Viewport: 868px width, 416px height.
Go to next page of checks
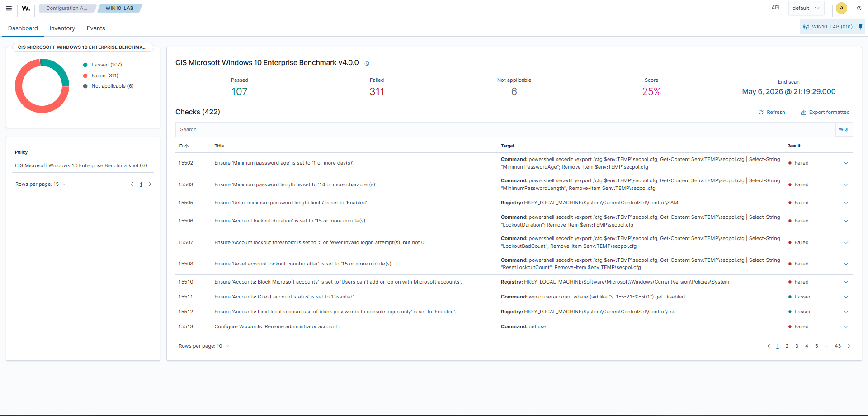coord(849,346)
